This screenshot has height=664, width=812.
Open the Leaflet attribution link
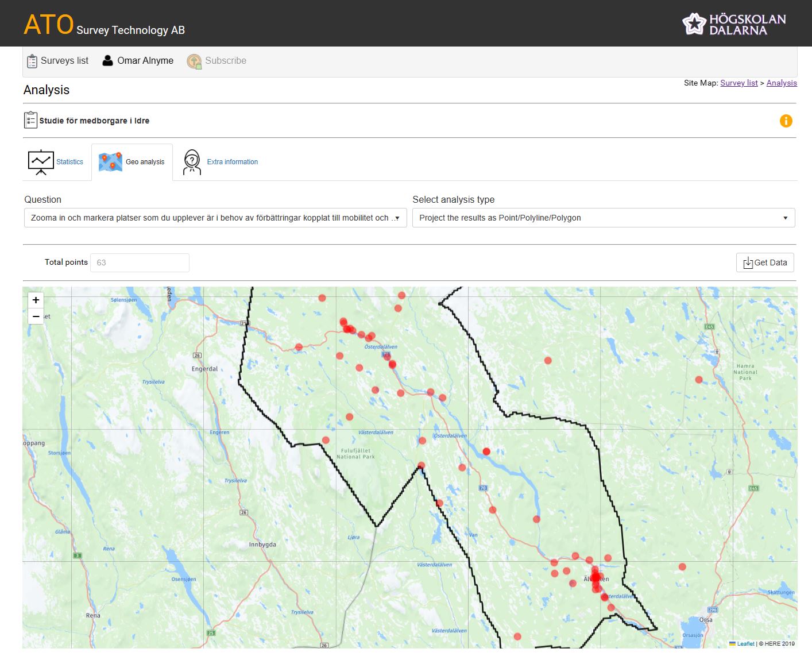pos(745,643)
